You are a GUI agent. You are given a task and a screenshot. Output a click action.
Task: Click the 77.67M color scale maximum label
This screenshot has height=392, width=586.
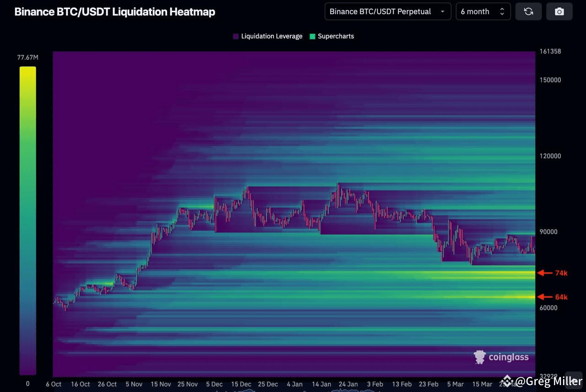(27, 57)
